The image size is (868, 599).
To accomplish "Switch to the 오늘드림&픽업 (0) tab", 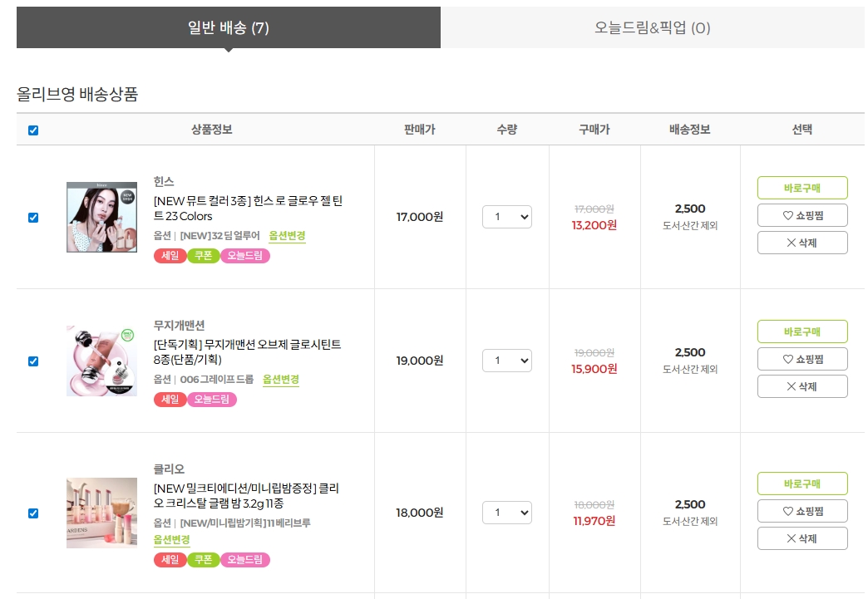I will coord(652,28).
